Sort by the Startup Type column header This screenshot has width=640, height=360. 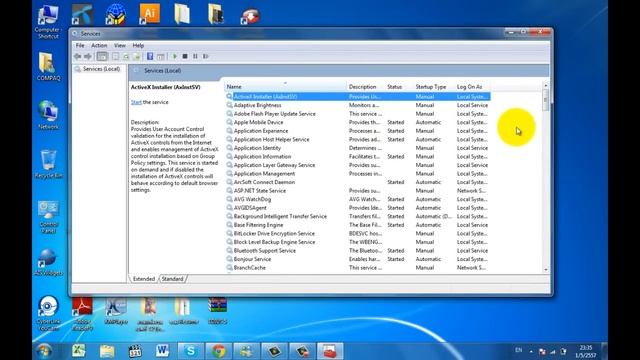tap(433, 87)
